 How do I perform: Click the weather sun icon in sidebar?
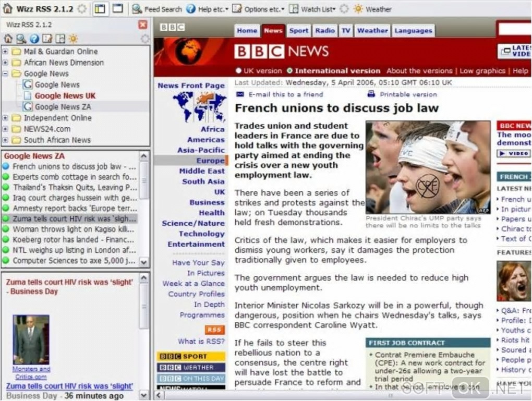tap(73, 39)
